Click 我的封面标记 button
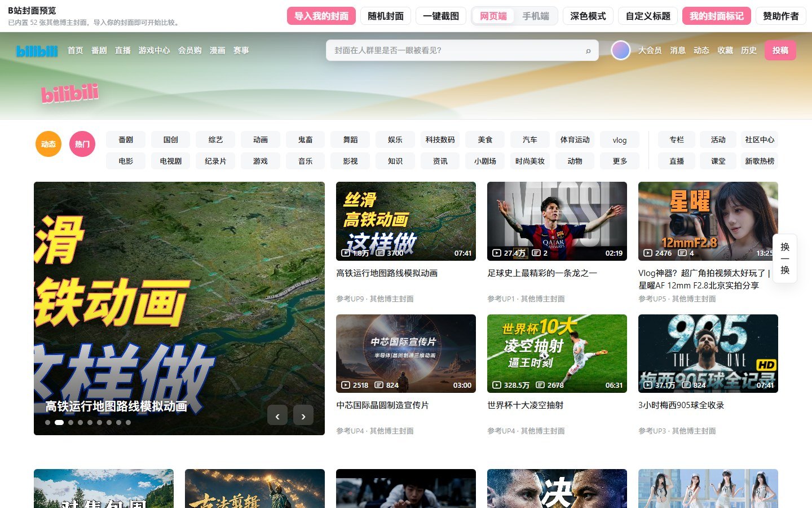 pyautogui.click(x=717, y=16)
